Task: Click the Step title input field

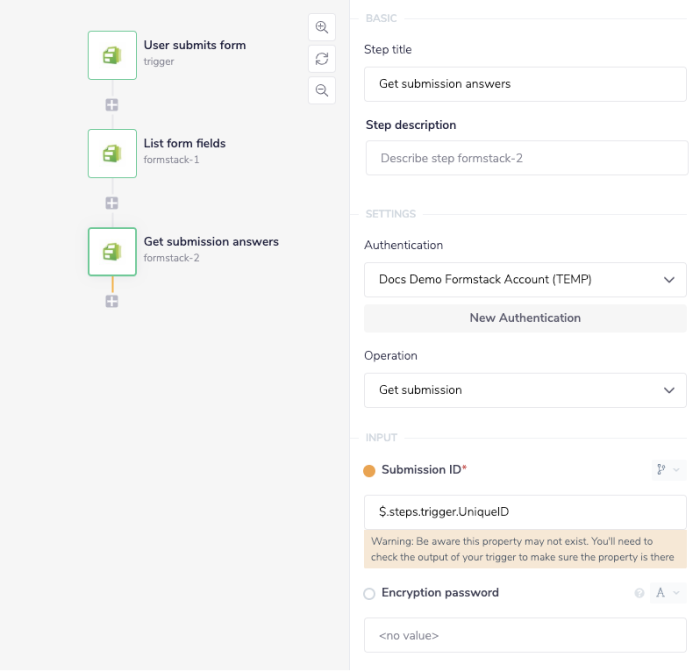Action: (525, 84)
